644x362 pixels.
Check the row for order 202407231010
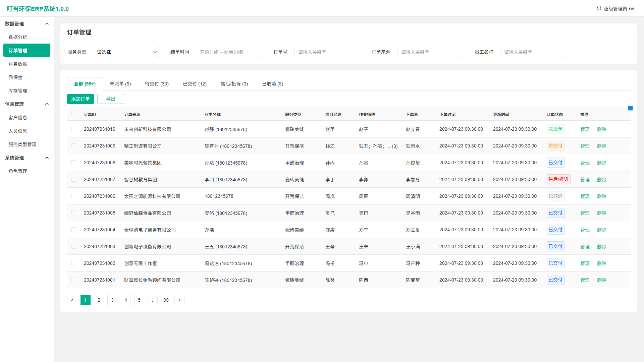74,129
